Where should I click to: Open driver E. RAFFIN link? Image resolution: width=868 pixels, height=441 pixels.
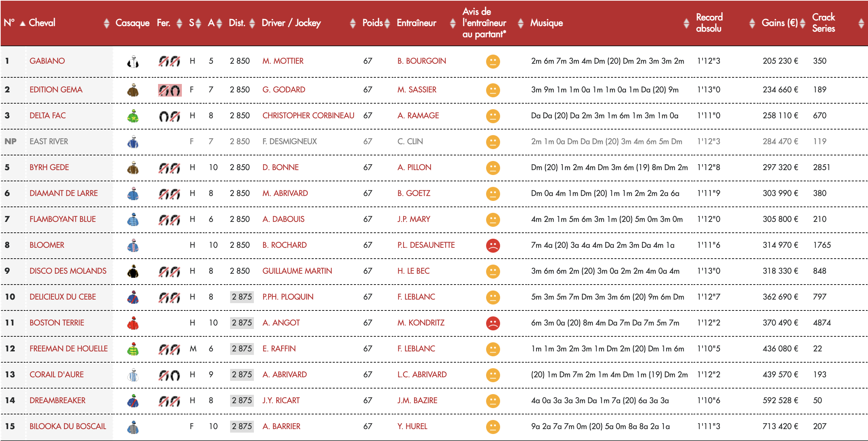point(279,349)
